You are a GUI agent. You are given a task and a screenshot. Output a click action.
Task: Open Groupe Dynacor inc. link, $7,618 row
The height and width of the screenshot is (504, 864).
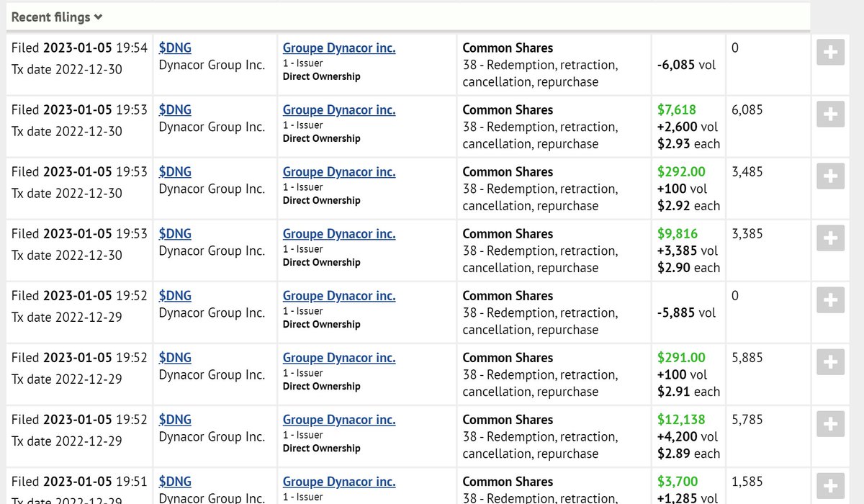(339, 110)
